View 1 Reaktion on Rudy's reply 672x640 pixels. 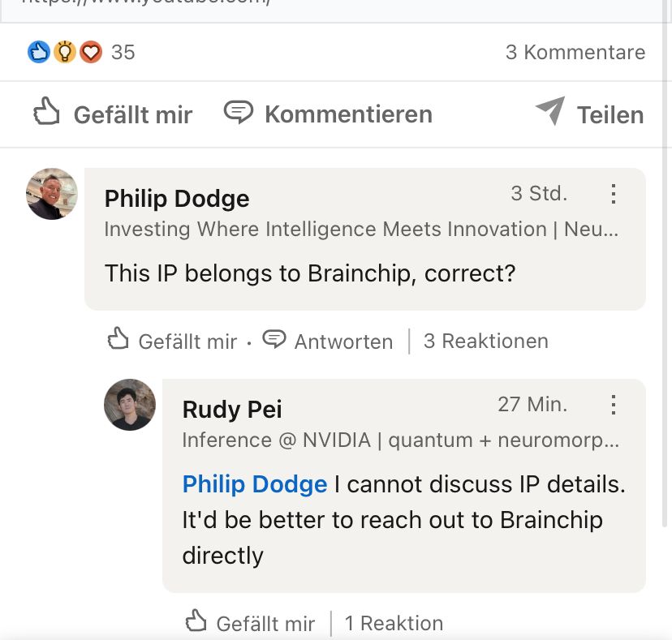(x=394, y=623)
